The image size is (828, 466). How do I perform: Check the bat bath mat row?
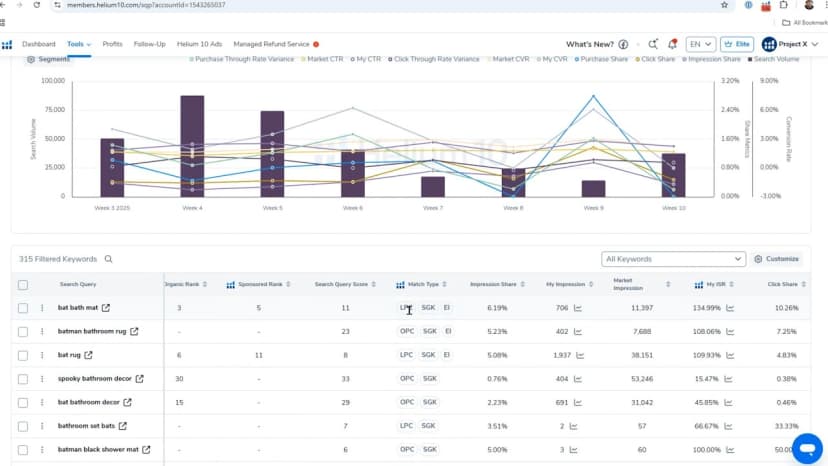[23, 307]
